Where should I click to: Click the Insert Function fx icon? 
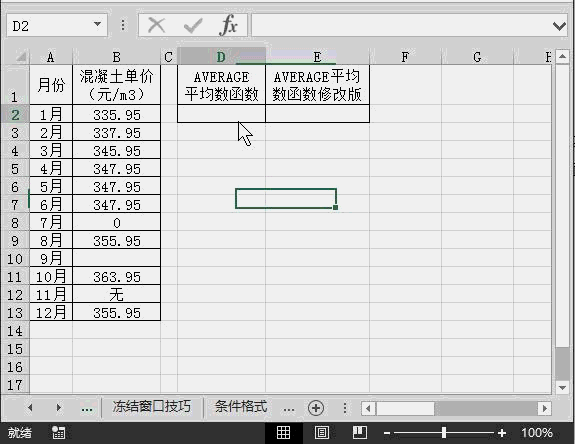(x=229, y=25)
